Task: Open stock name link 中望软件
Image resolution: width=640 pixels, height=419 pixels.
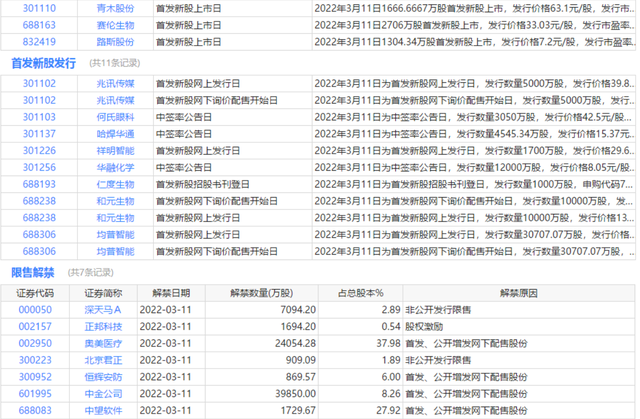Action: [103, 410]
